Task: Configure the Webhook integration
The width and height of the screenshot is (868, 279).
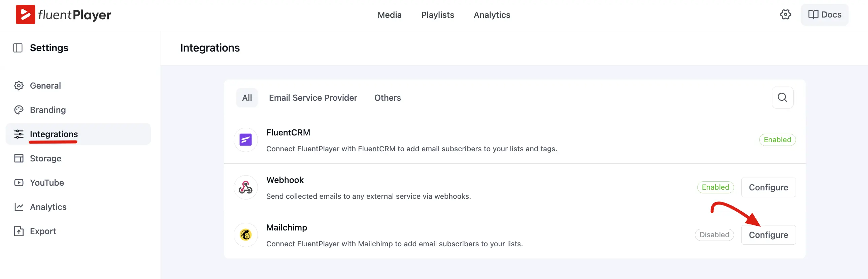Action: (768, 187)
